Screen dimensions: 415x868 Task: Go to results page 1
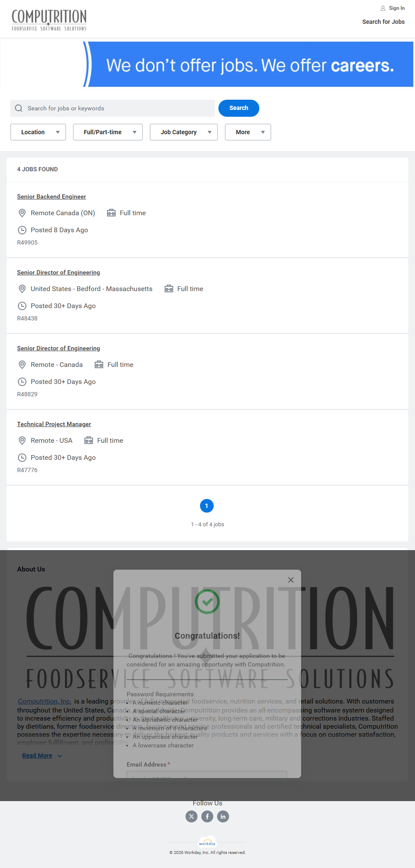coord(207,506)
